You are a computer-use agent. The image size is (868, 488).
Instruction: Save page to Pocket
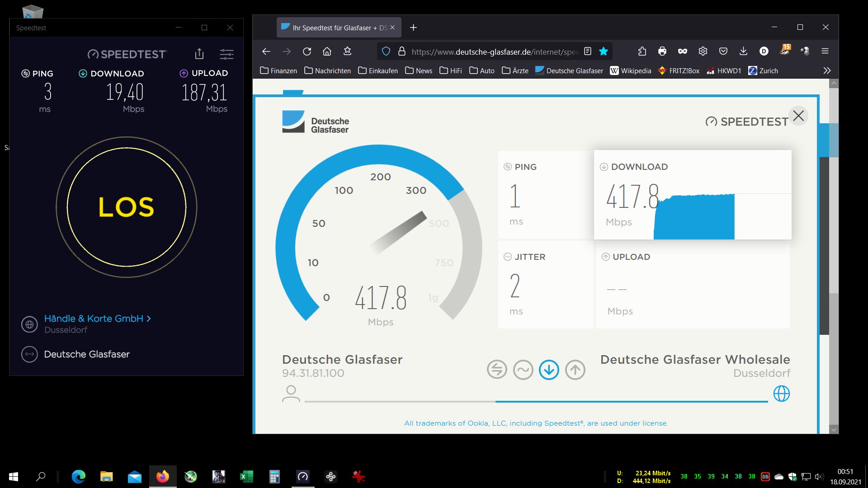coord(723,51)
